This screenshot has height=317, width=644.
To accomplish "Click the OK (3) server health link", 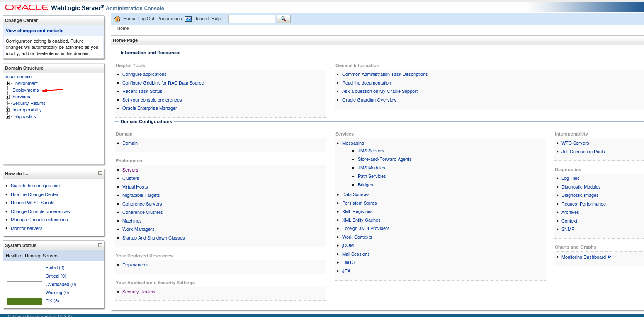I will [x=52, y=301].
